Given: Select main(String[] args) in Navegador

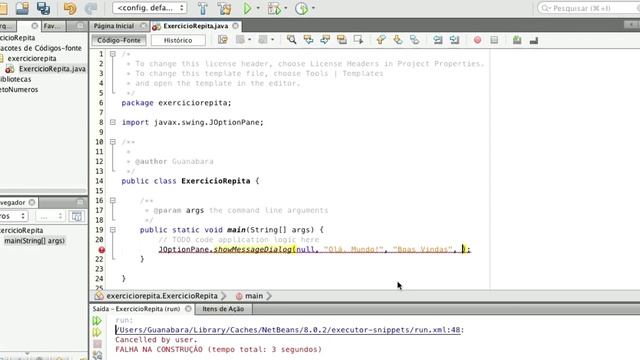Looking at the screenshot, I should 34,241.
